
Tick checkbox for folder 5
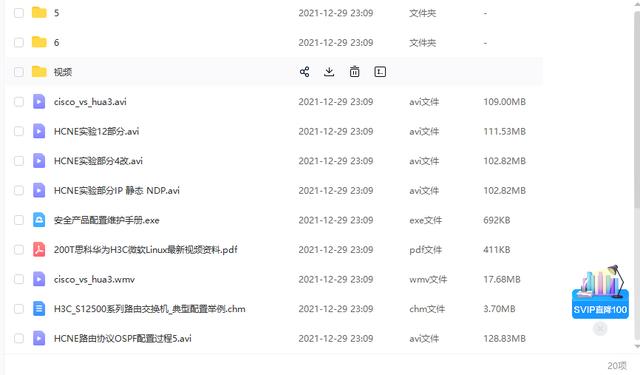[19, 13]
